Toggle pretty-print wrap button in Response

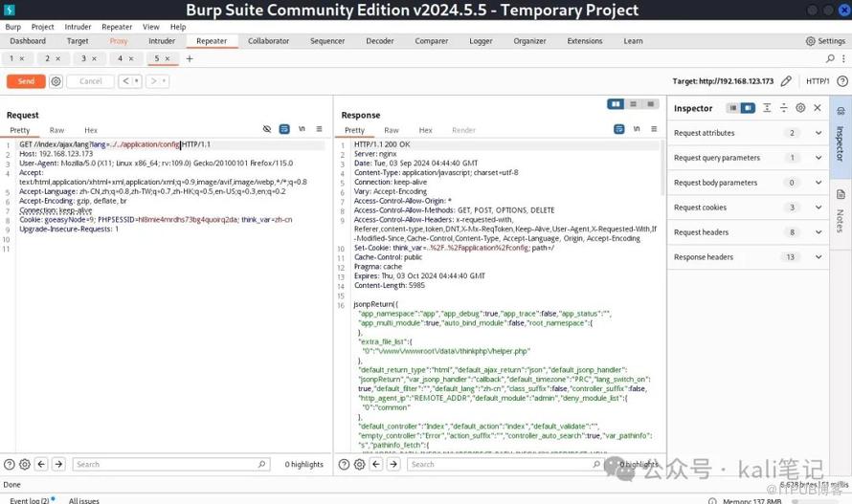click(x=619, y=129)
